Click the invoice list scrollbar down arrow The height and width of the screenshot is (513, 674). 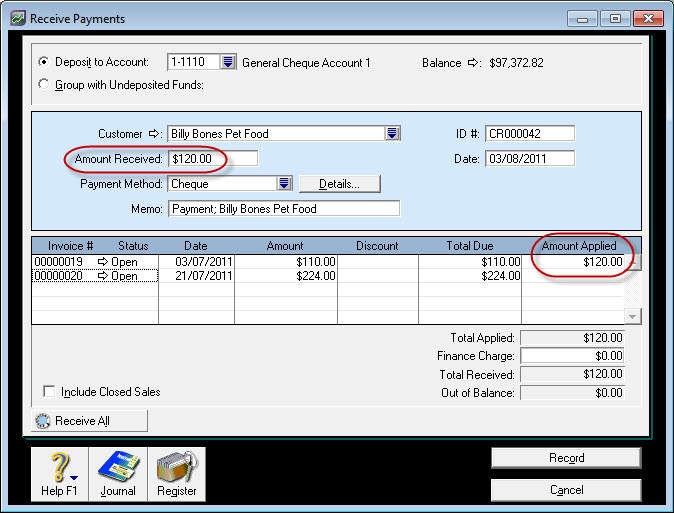(632, 316)
